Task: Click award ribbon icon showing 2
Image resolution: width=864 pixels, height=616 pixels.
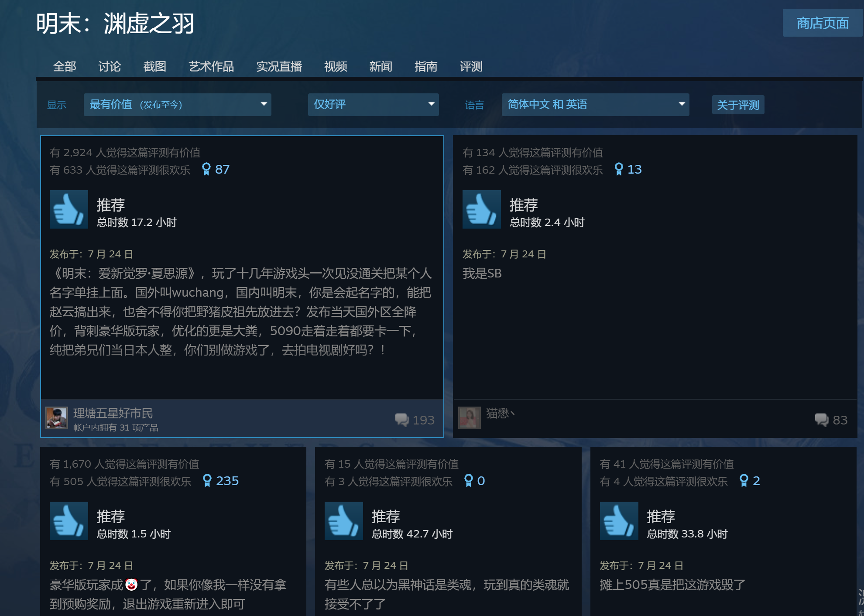Action: coord(744,481)
